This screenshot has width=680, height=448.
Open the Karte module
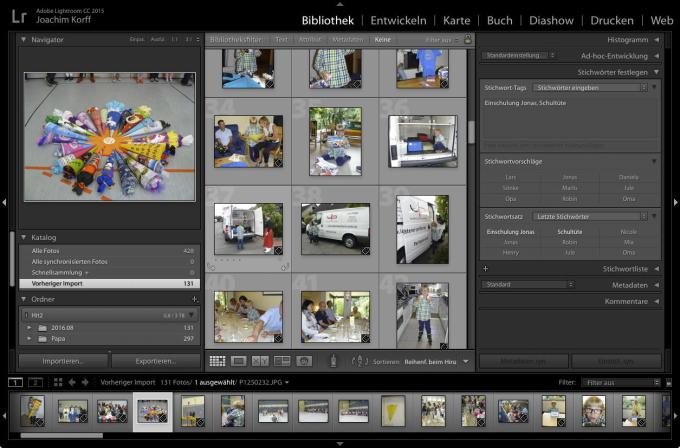click(456, 20)
